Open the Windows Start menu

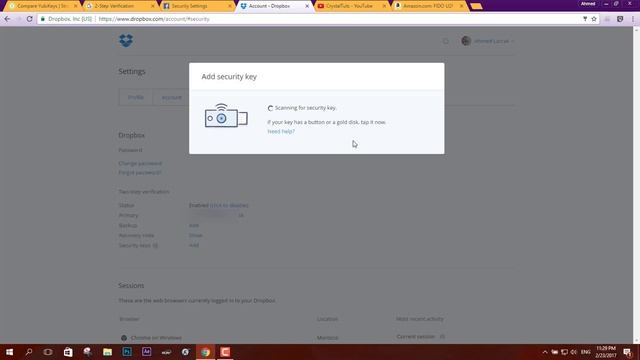(9, 352)
